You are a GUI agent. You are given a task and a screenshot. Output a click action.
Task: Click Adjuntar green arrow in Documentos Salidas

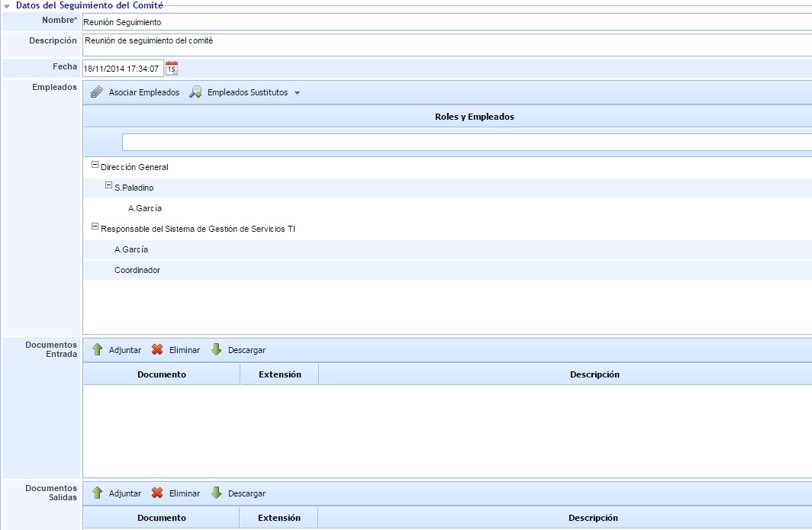tap(97, 493)
